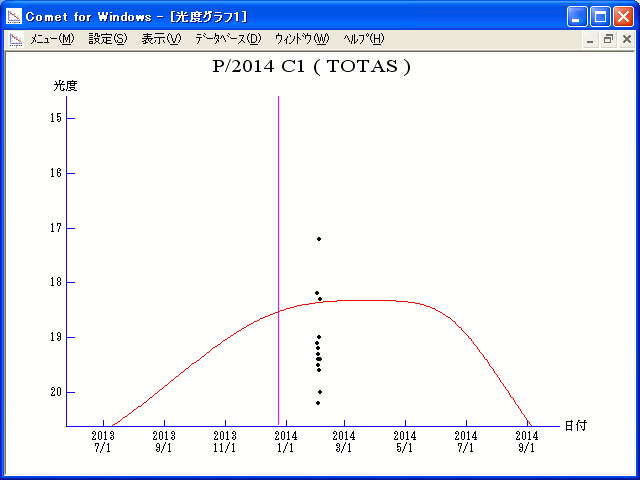Open the ウィンドウ(W) menu
This screenshot has width=640, height=480.
pos(302,39)
